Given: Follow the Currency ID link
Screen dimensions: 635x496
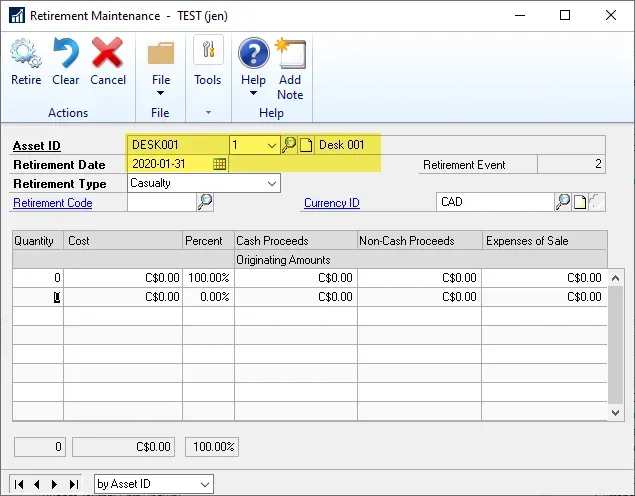Looking at the screenshot, I should tap(331, 203).
